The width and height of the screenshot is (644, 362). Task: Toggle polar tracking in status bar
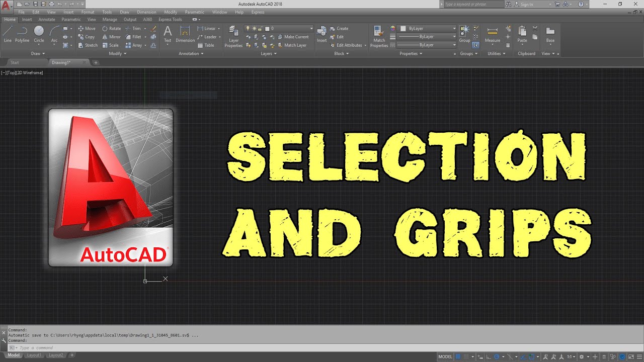coord(497,356)
